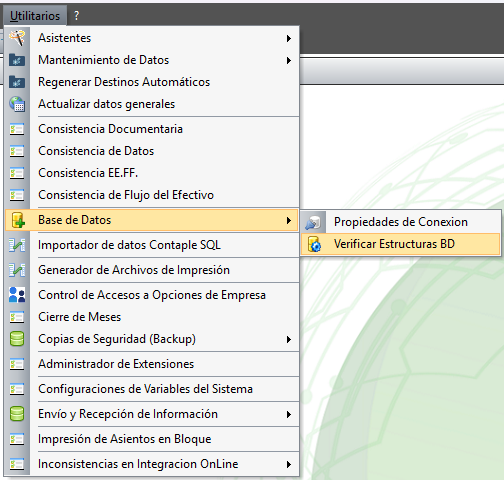504x480 pixels.
Task: Click the Consistencia EE.FF. list icon
Action: coord(17,173)
